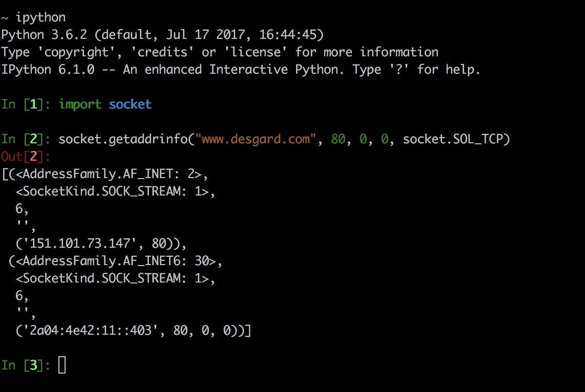Click the red Out[2] label
Screen dimensions: 585x392
[25, 157]
